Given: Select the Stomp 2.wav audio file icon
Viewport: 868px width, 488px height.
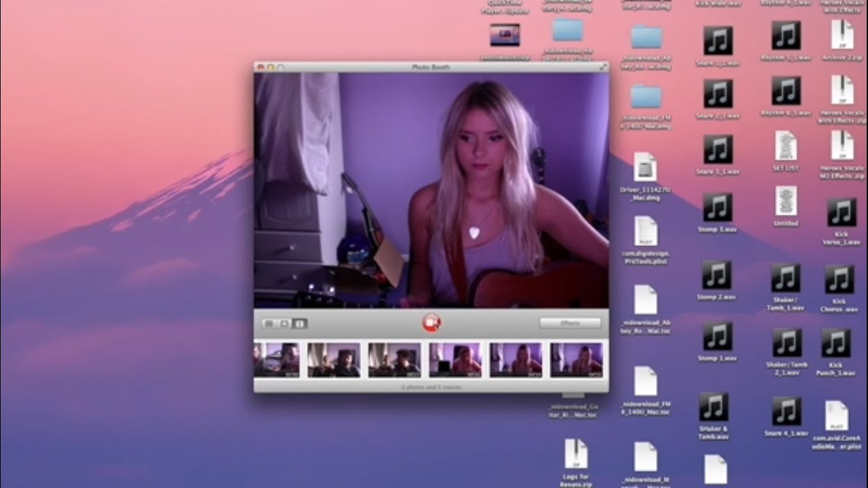Looking at the screenshot, I should point(717,274).
